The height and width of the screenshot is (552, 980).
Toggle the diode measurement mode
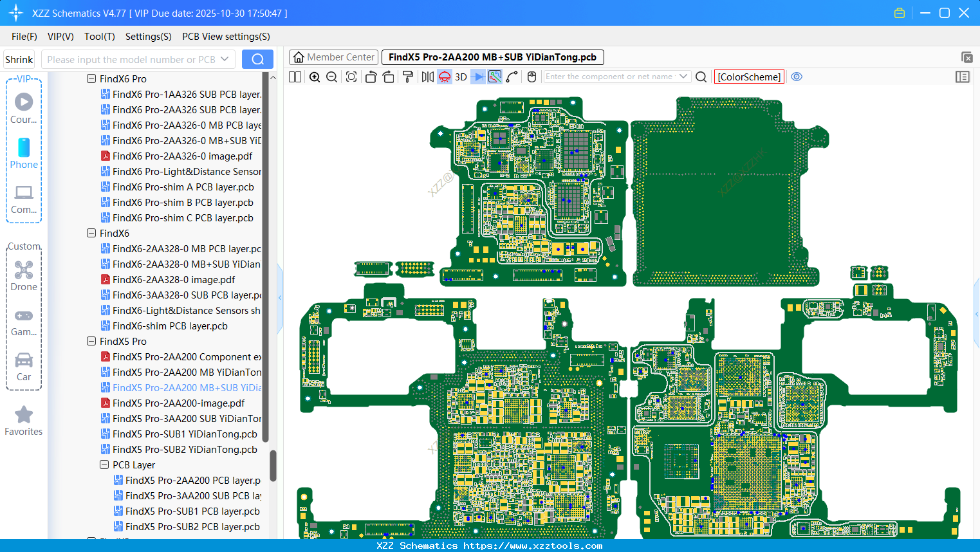[478, 77]
